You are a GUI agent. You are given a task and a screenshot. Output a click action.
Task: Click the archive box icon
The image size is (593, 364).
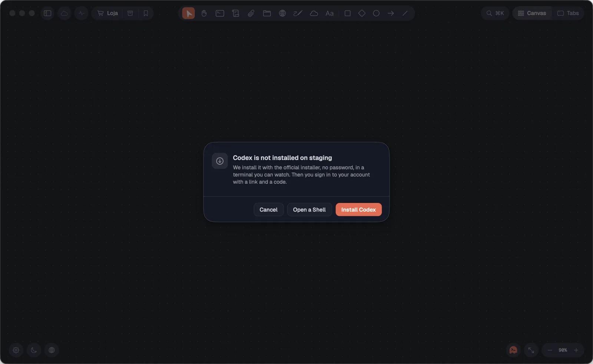[x=130, y=13]
